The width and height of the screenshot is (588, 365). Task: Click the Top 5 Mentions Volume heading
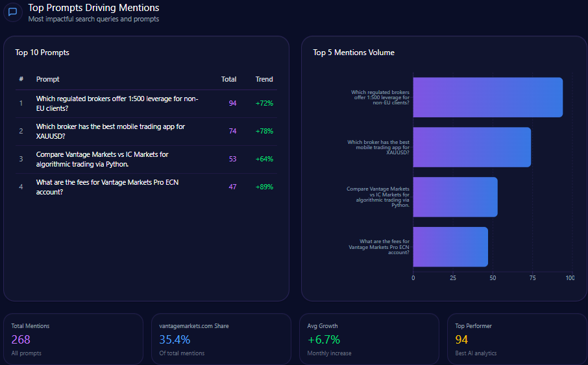click(x=353, y=53)
